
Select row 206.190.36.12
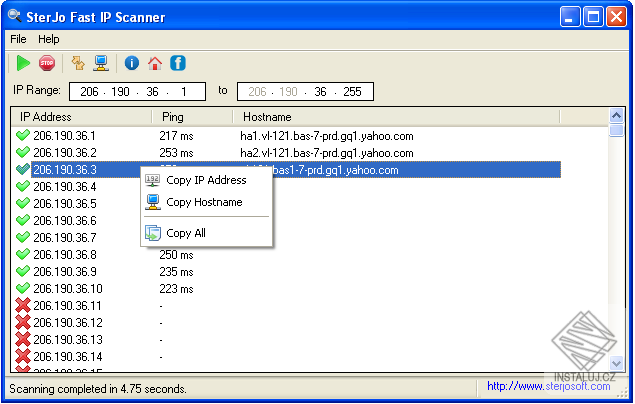[287, 323]
